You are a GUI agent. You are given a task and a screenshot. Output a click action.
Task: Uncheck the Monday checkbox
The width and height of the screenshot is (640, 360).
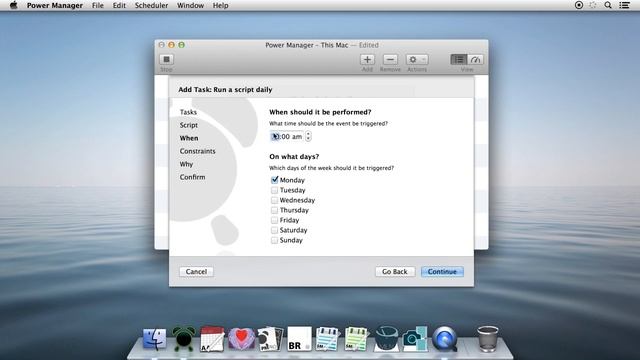274,180
